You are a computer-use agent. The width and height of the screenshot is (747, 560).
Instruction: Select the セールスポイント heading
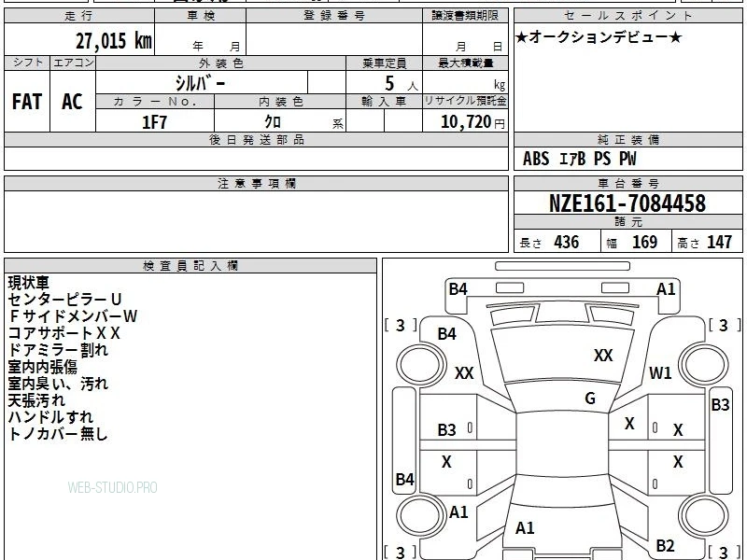click(x=627, y=16)
